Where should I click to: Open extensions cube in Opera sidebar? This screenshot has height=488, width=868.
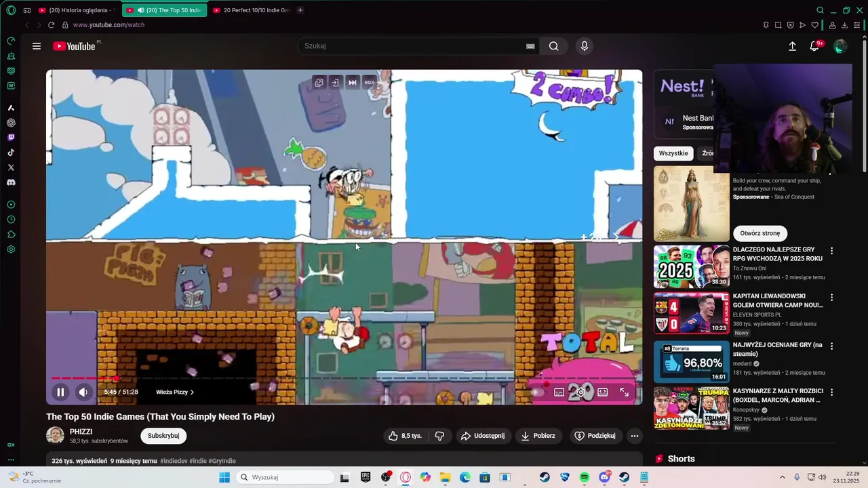click(11, 235)
